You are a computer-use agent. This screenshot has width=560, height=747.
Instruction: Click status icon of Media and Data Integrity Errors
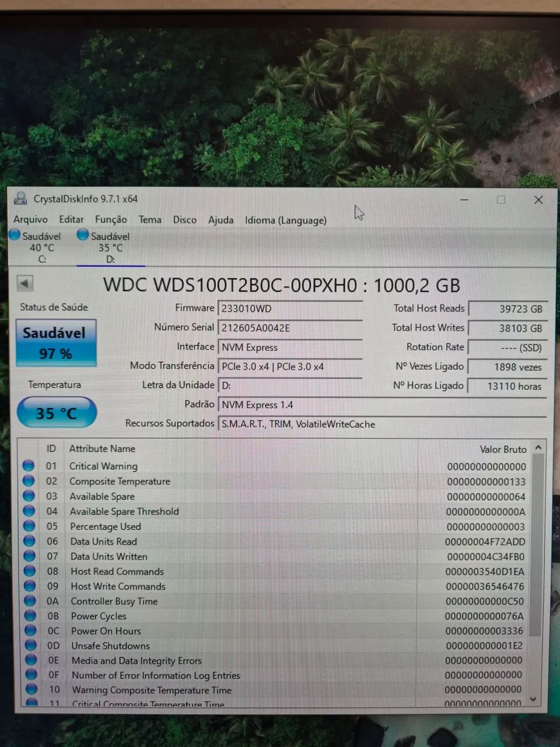point(32,660)
